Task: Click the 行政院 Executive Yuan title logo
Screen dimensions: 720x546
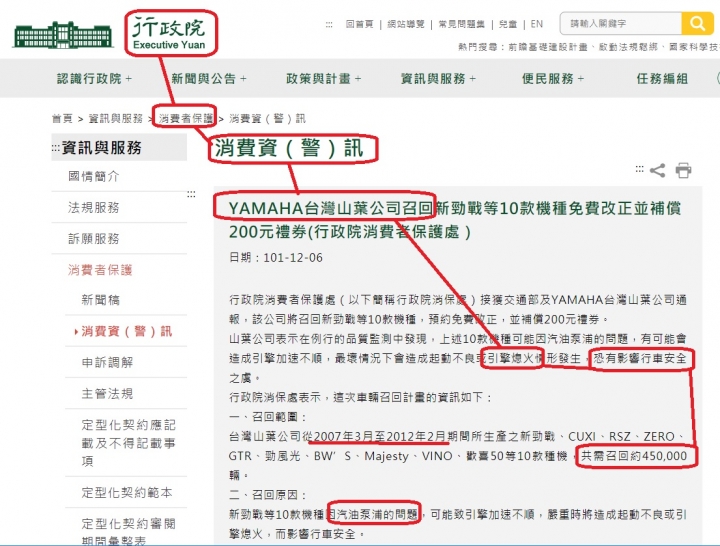Action: pyautogui.click(x=169, y=34)
